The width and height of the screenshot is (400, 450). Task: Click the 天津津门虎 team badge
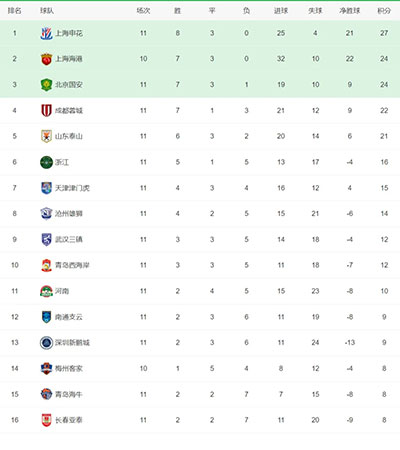46,188
